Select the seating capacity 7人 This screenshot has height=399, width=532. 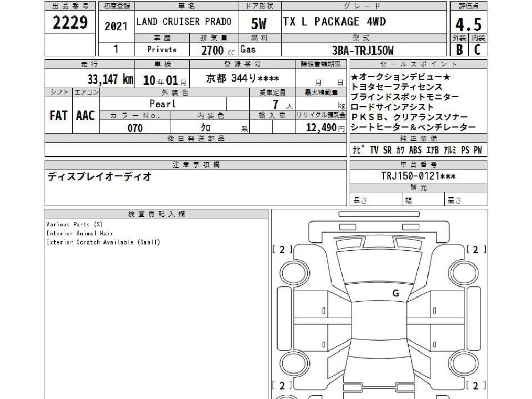pos(282,105)
